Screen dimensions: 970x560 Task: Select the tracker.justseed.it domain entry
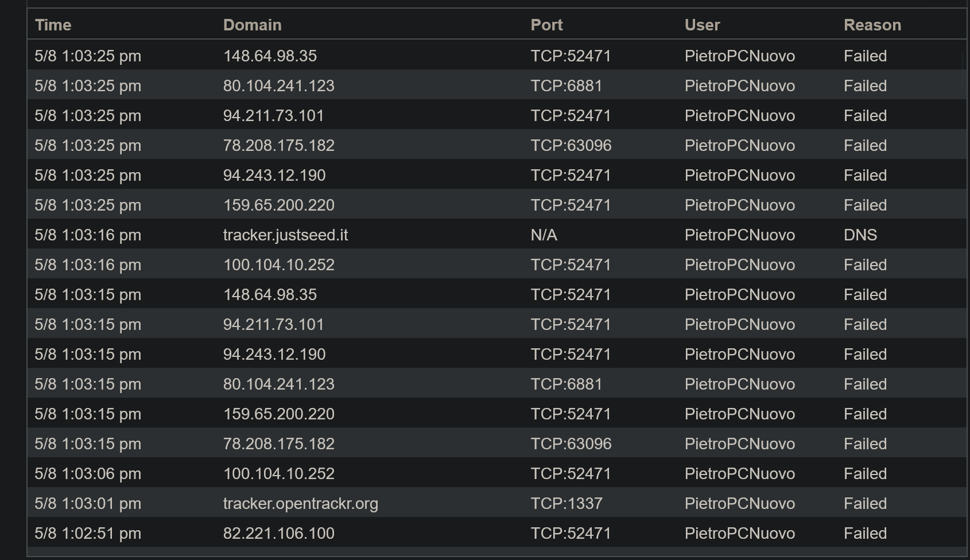click(285, 235)
